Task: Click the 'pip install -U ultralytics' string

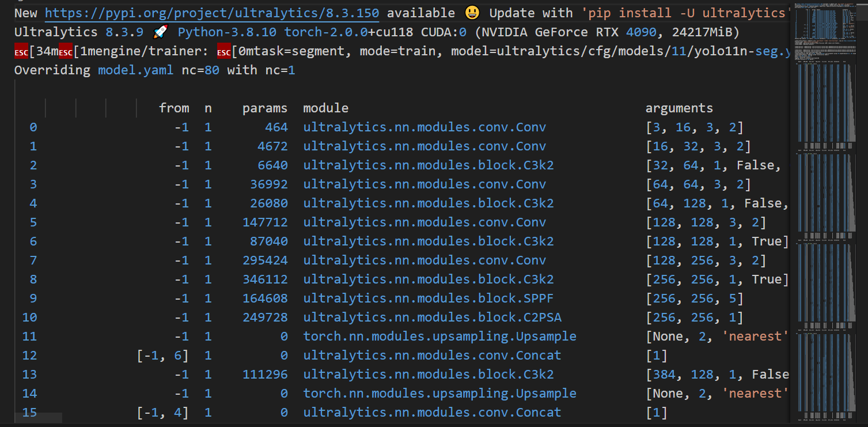Action: pyautogui.click(x=687, y=13)
